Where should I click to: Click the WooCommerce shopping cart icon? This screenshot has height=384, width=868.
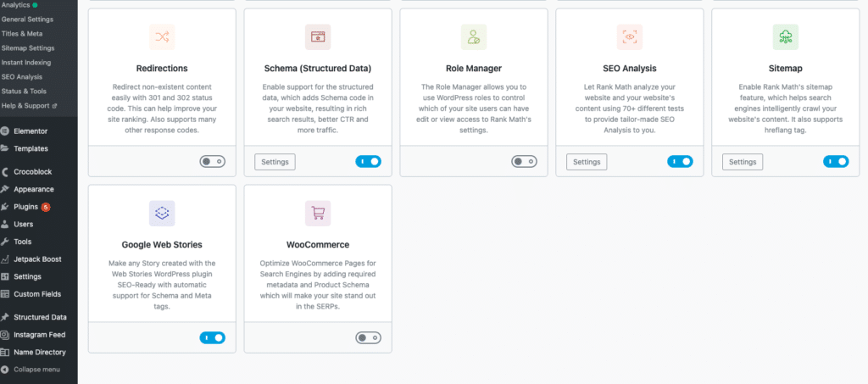[x=318, y=213]
